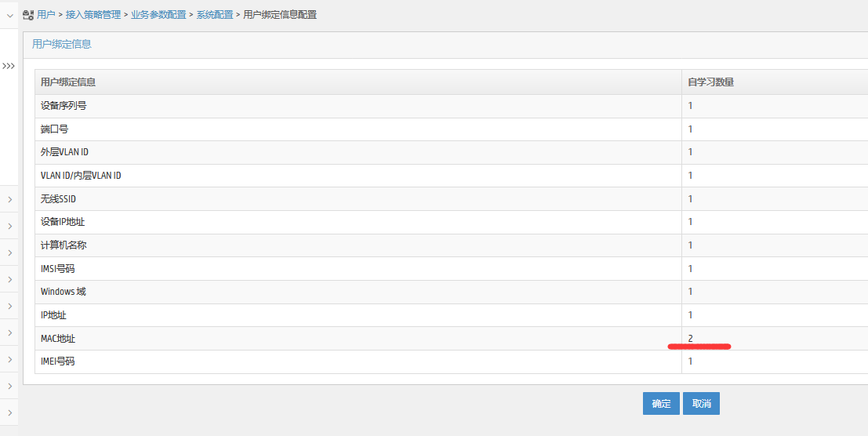
Task: Click the 计算机名称 self-learning count value
Action: pos(691,245)
